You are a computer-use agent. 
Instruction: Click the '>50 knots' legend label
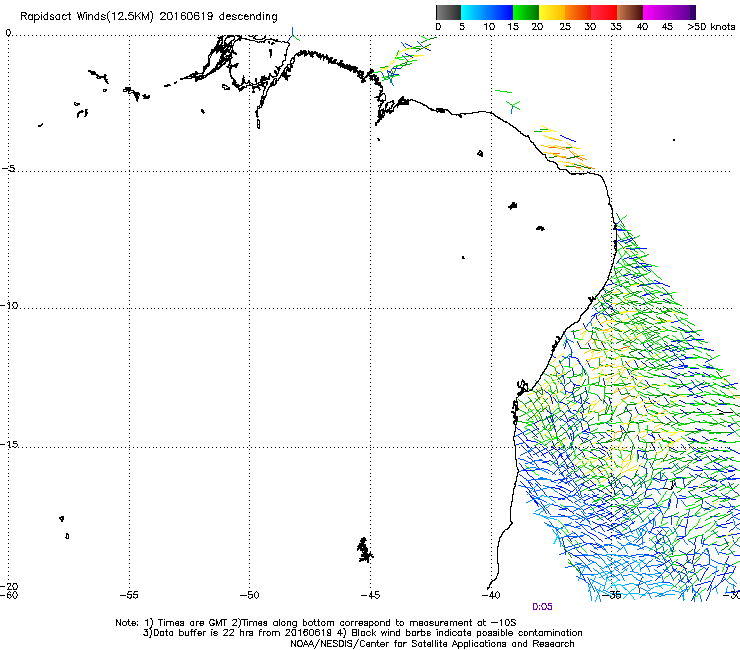[711, 27]
